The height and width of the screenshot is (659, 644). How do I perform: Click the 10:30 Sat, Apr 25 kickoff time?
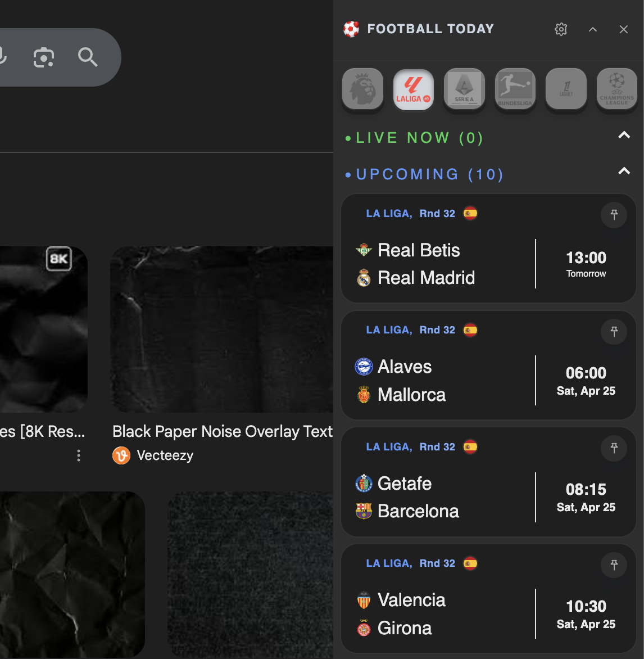pyautogui.click(x=586, y=614)
